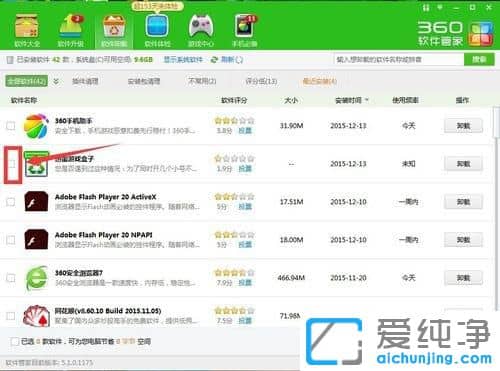Click the 投票 link for 360手机助手

tap(245, 131)
